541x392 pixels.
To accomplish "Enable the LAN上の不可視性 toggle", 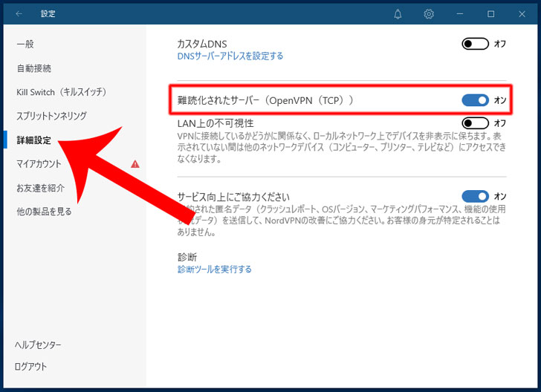I will click(x=475, y=122).
